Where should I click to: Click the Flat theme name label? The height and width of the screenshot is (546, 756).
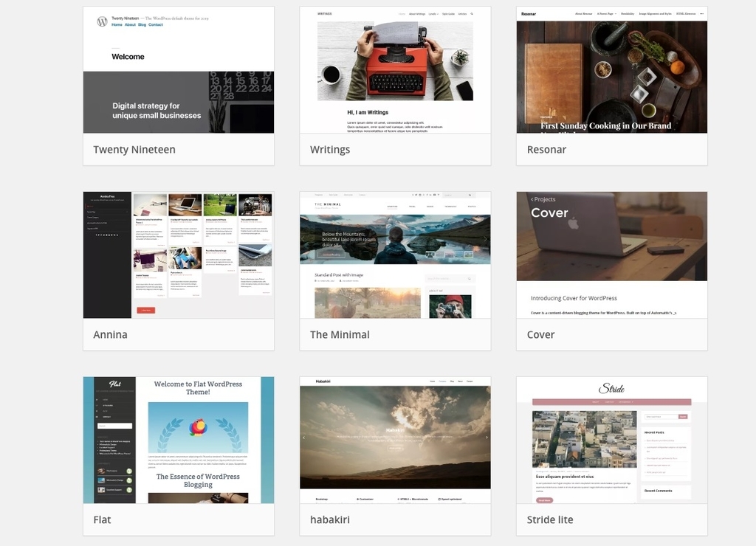click(x=102, y=519)
